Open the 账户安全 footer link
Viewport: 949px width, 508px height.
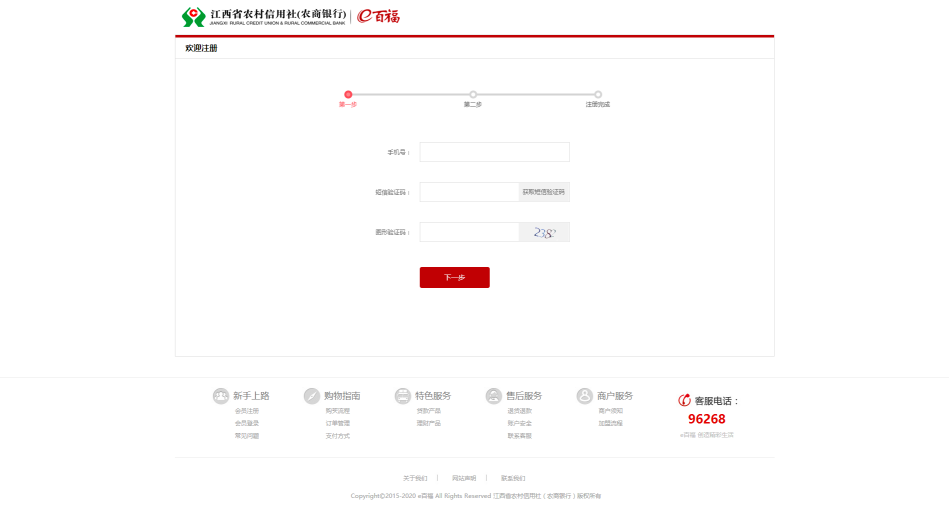(x=519, y=423)
